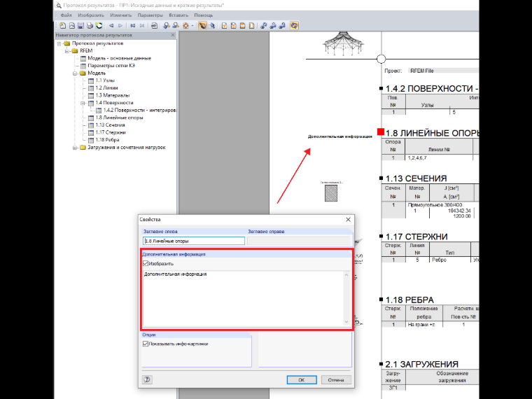Open the Файл menu
The image size is (532, 399).
(66, 15)
